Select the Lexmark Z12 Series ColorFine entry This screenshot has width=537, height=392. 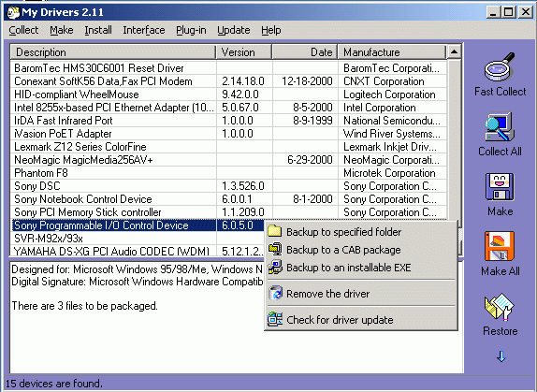[228, 147]
